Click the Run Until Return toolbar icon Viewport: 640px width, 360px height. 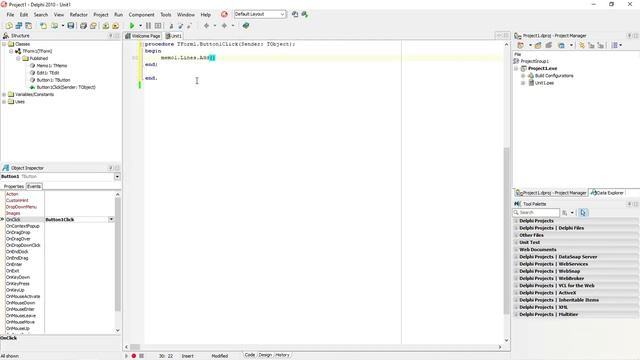tap(189, 26)
